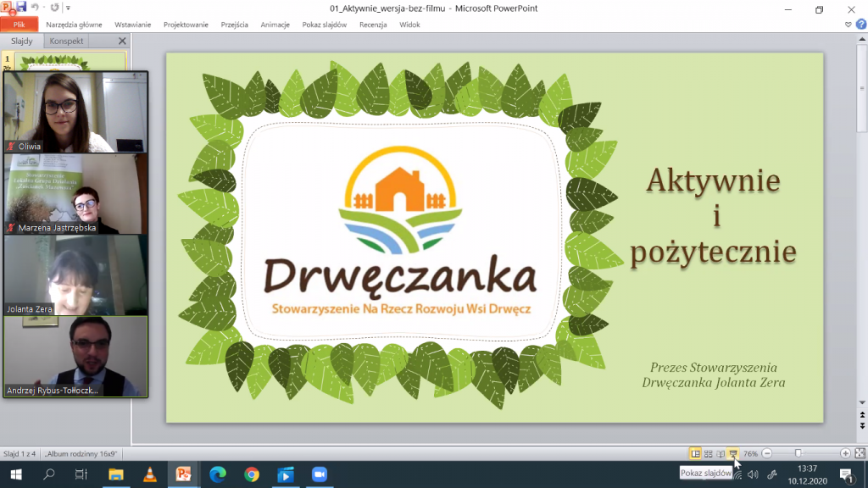
Task: Click Oliwia's video tile
Action: [x=75, y=112]
